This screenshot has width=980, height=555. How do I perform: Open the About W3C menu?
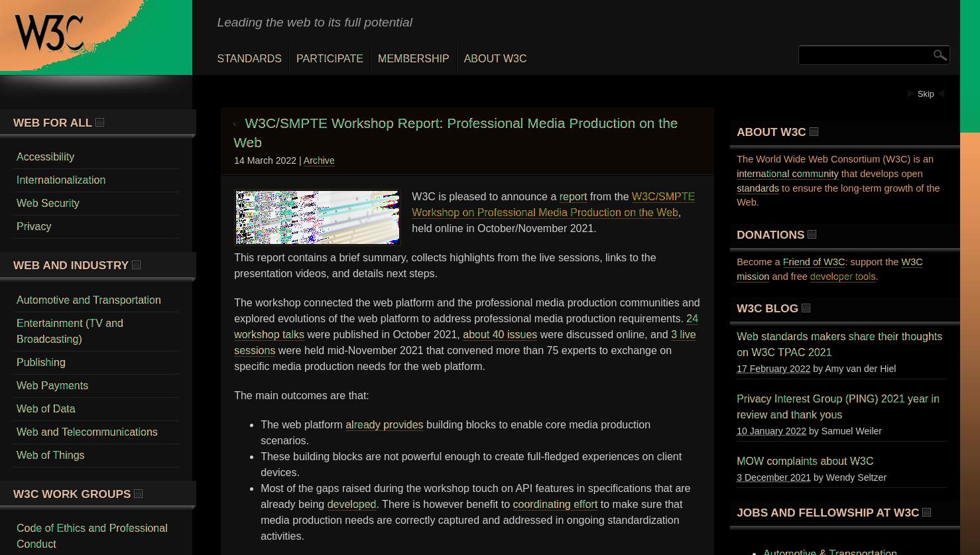click(x=495, y=59)
